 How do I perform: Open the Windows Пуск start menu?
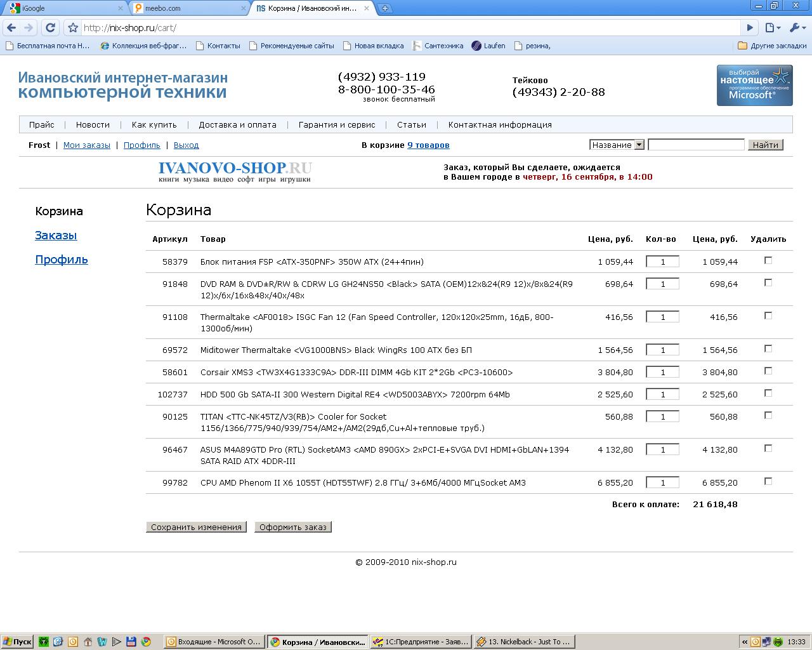pyautogui.click(x=17, y=642)
